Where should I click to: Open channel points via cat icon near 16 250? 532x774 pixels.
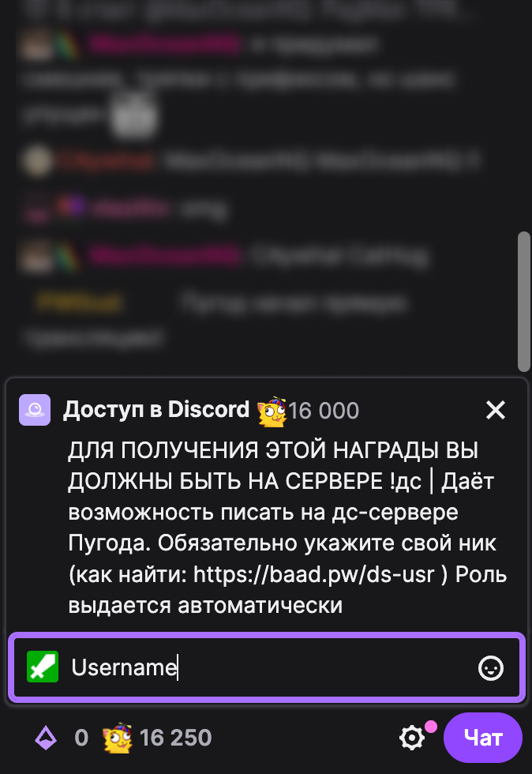pyautogui.click(x=117, y=738)
